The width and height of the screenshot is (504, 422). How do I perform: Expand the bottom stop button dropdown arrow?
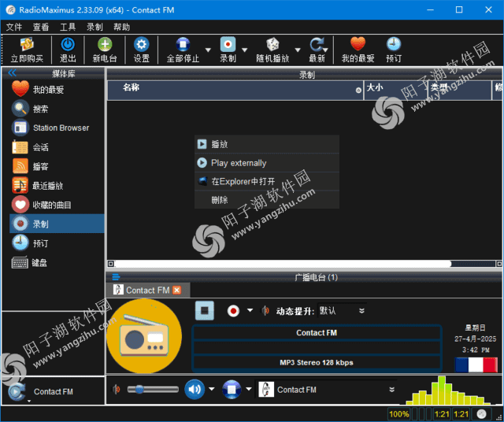tap(249, 389)
